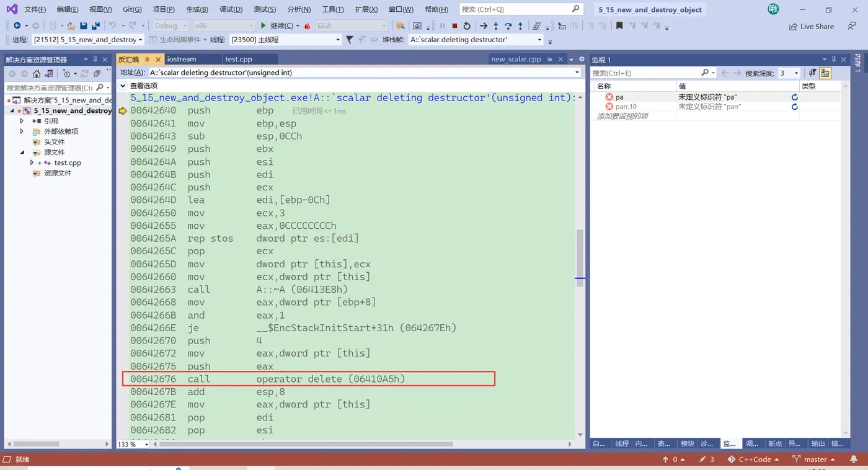The image size is (868, 470).
Task: Click the Break All pause icon
Action: pyautogui.click(x=443, y=25)
